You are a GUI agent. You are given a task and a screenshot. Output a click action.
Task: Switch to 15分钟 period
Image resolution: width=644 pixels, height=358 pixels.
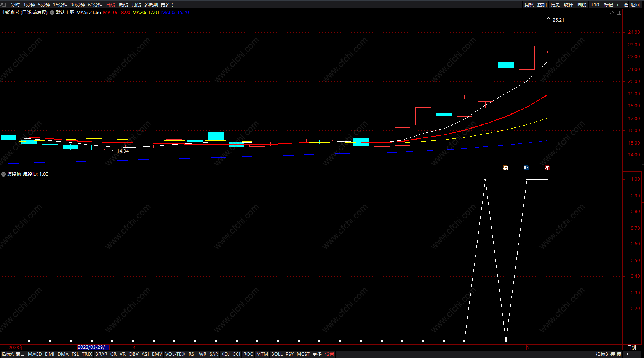60,5
